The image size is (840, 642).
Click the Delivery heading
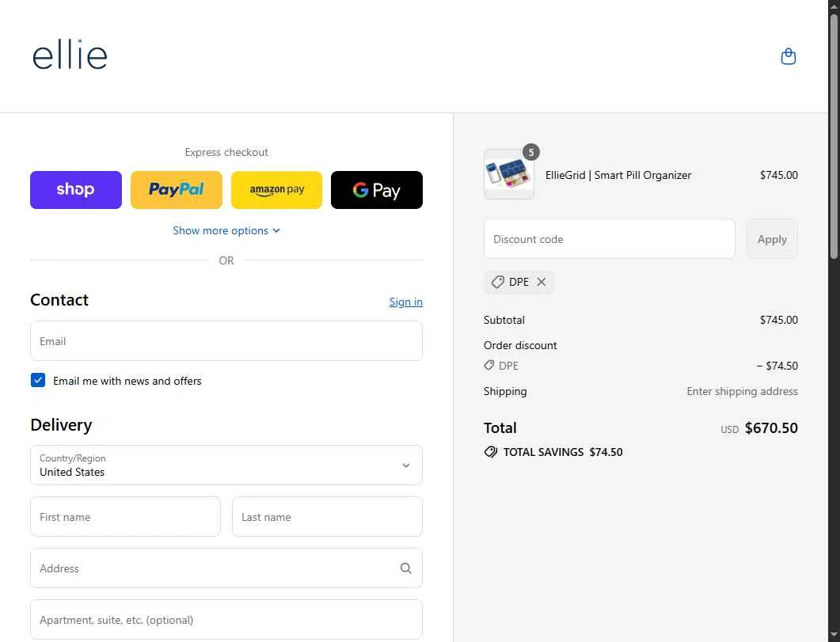pyautogui.click(x=61, y=424)
